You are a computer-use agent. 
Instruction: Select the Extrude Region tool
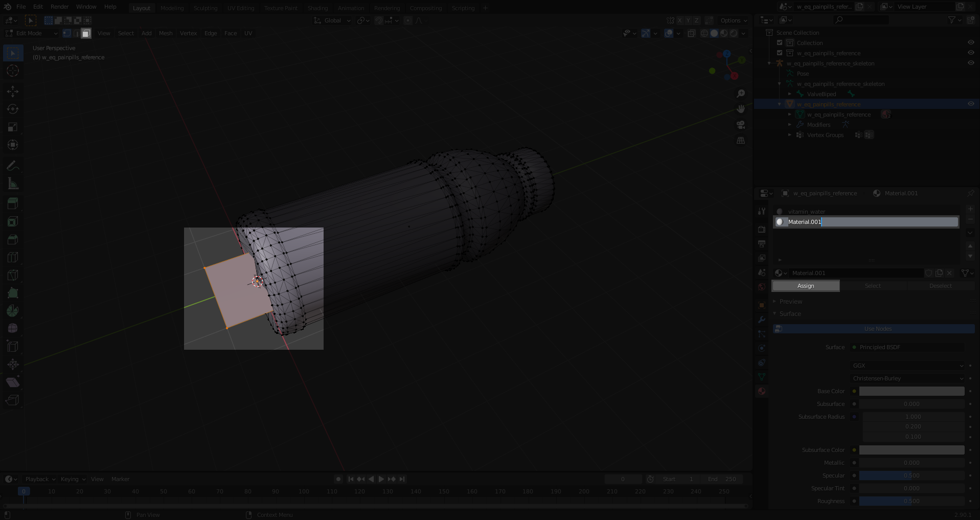pos(13,204)
